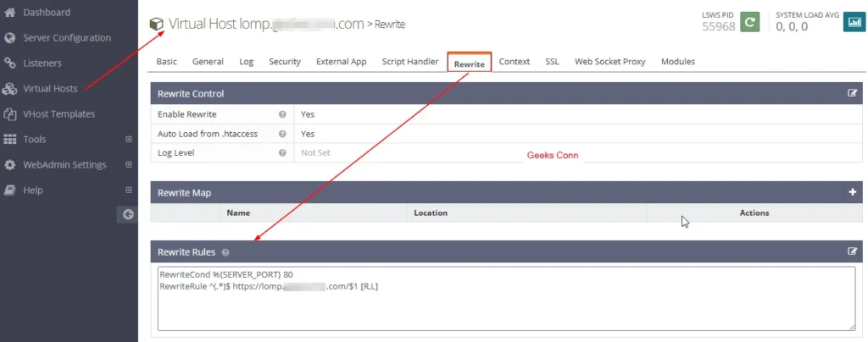This screenshot has width=868, height=342.
Task: Edit the Rewrite Control section
Action: (x=853, y=93)
